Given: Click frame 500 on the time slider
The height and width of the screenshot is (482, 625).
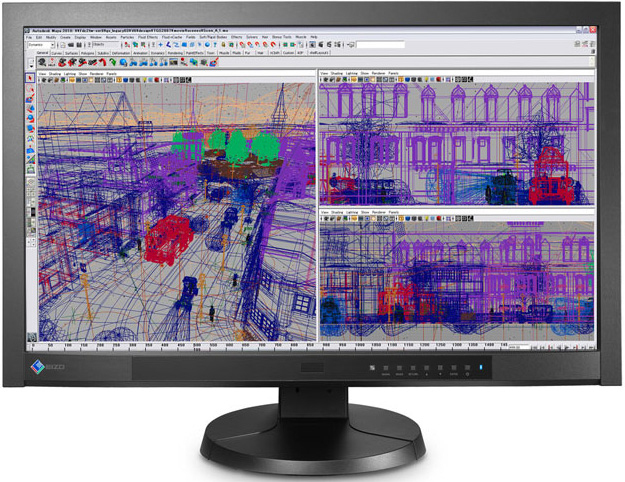Looking at the screenshot, I should 197,346.
